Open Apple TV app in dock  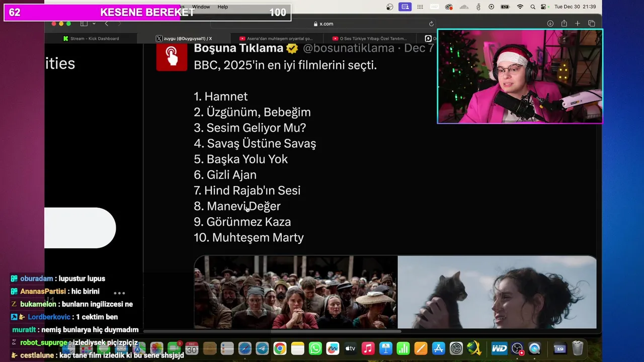pos(350,348)
